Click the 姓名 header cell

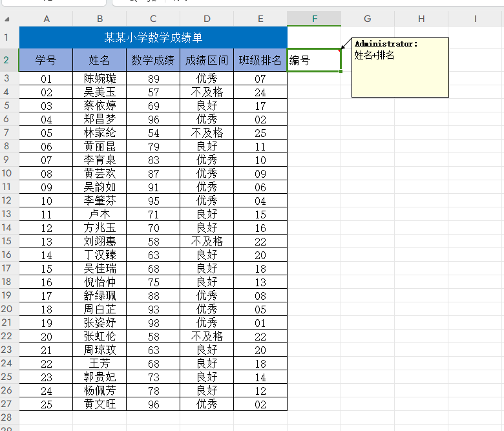[100, 60]
